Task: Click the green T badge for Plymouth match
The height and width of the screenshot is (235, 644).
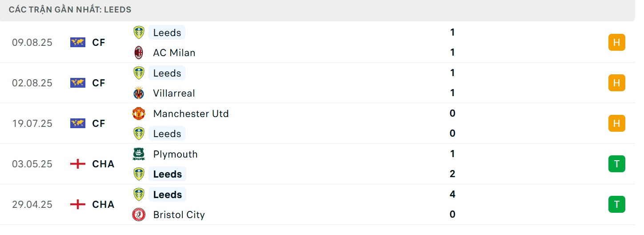Action: tap(616, 164)
